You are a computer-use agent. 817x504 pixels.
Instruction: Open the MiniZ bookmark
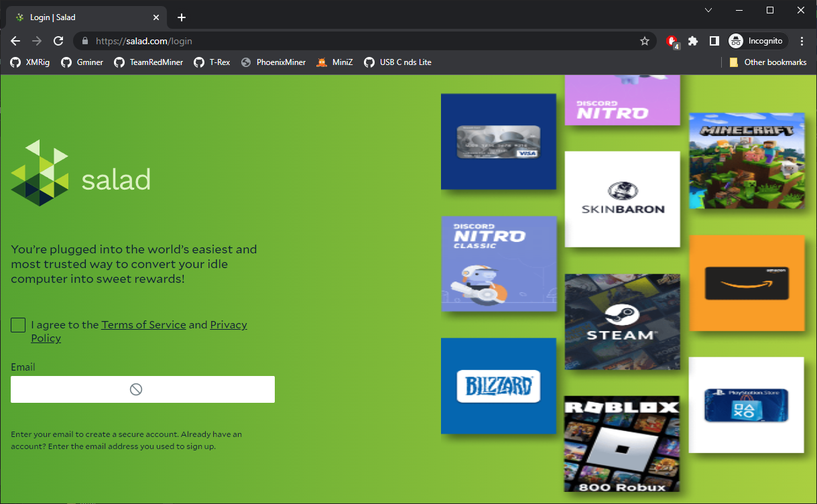[x=335, y=62]
